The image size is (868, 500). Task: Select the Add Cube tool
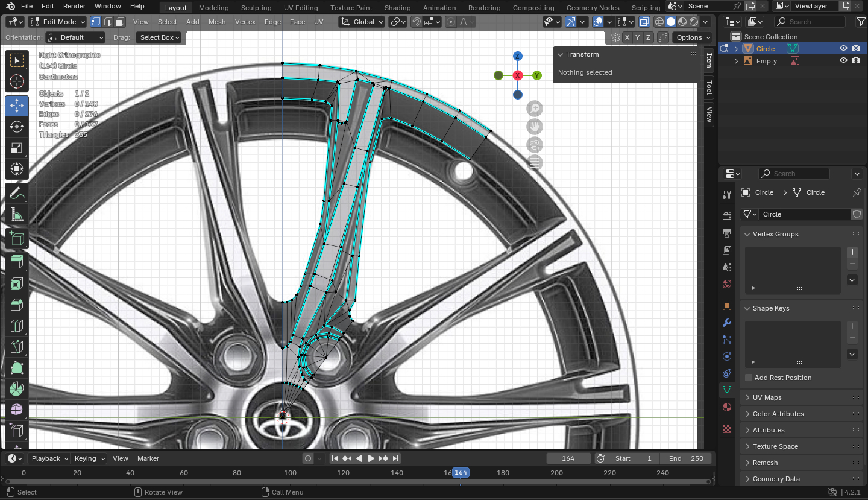pyautogui.click(x=17, y=239)
